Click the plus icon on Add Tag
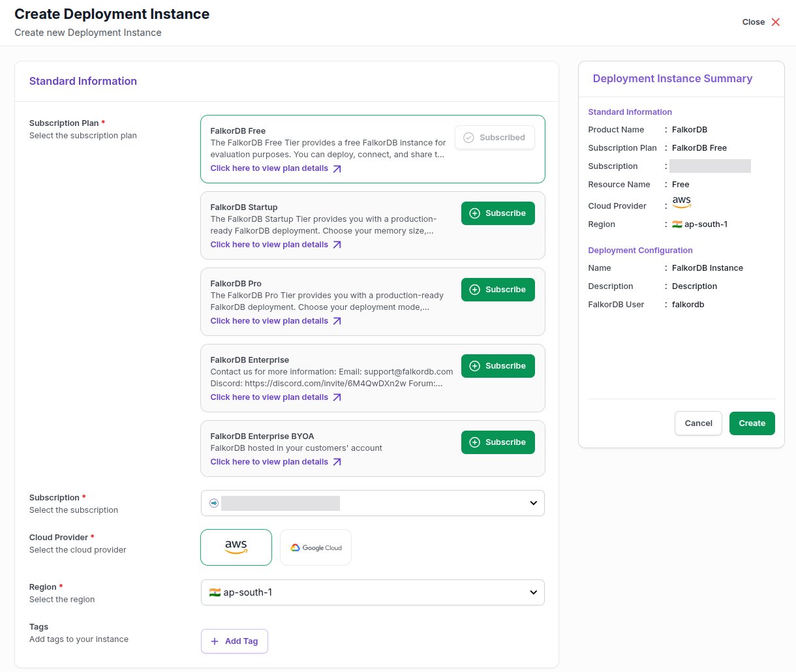 click(215, 641)
